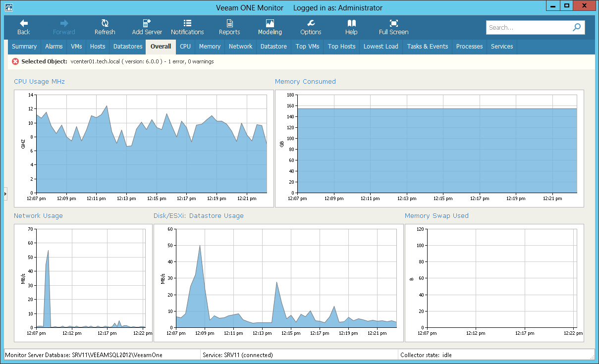Open the Alarms tab
The image size is (599, 364).
pyautogui.click(x=54, y=47)
